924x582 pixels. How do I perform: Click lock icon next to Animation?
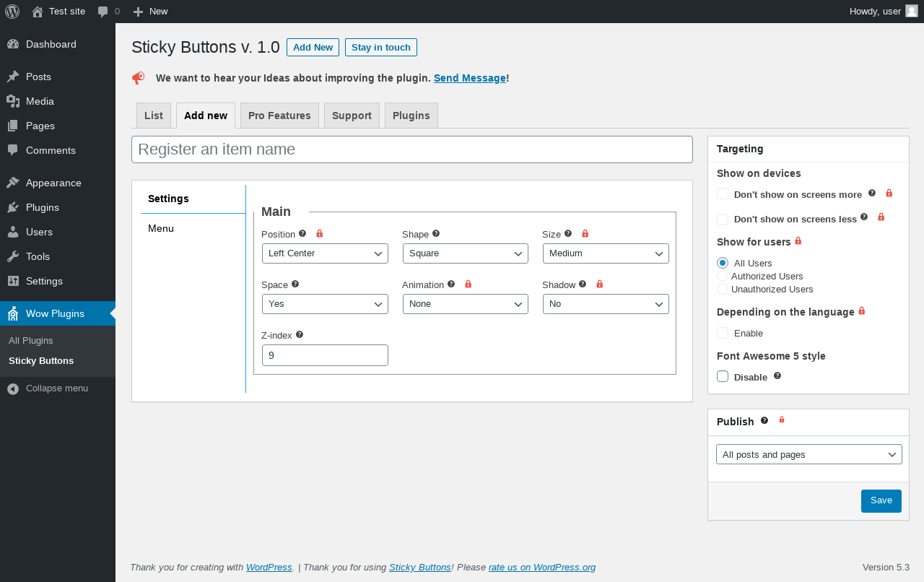tap(468, 284)
